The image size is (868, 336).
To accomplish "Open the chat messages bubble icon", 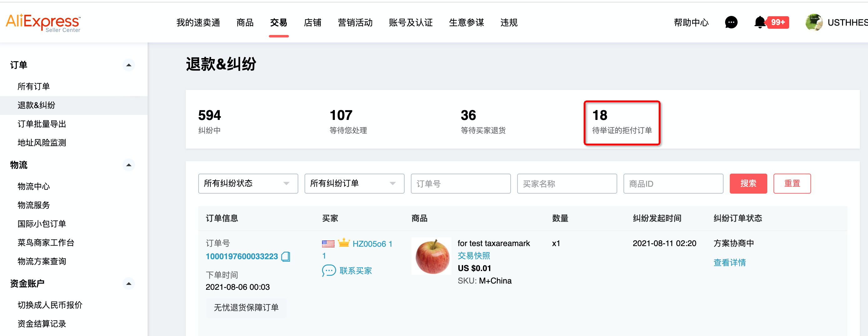I will pyautogui.click(x=731, y=22).
